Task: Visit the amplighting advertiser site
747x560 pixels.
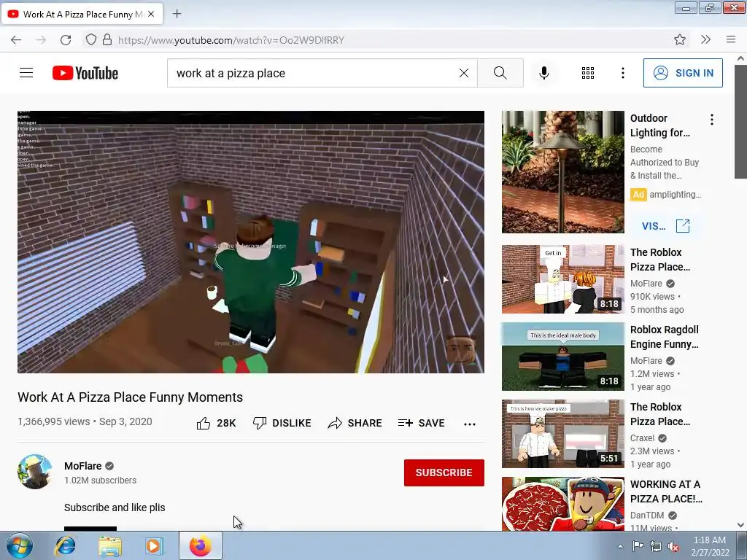Action: click(x=665, y=226)
